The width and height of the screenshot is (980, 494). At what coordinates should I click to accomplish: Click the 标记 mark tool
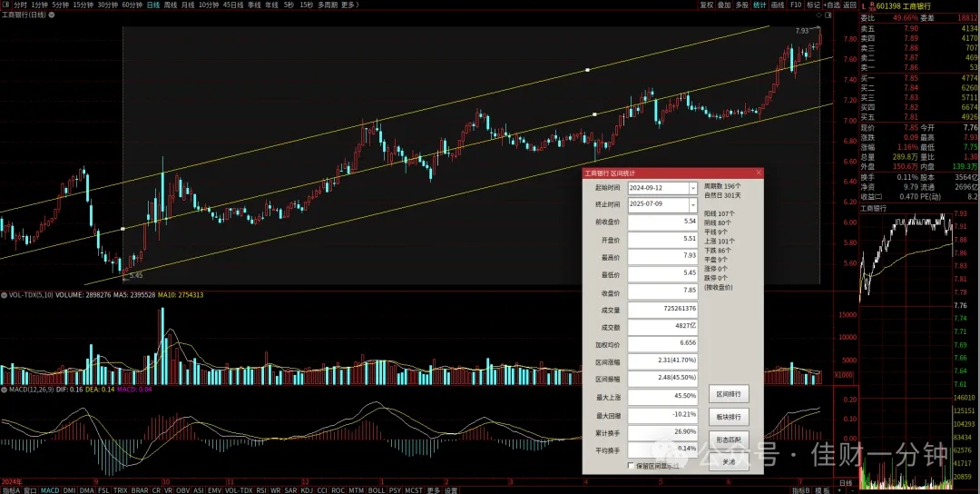click(x=813, y=5)
